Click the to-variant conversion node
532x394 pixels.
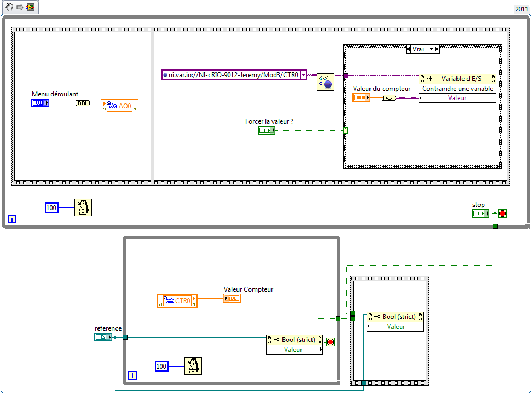[389, 98]
